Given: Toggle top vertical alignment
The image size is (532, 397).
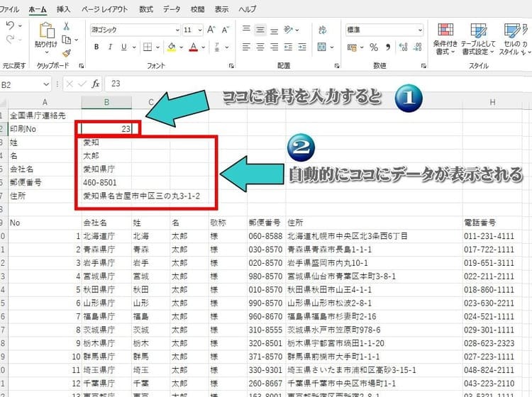Looking at the screenshot, I should 246,29.
